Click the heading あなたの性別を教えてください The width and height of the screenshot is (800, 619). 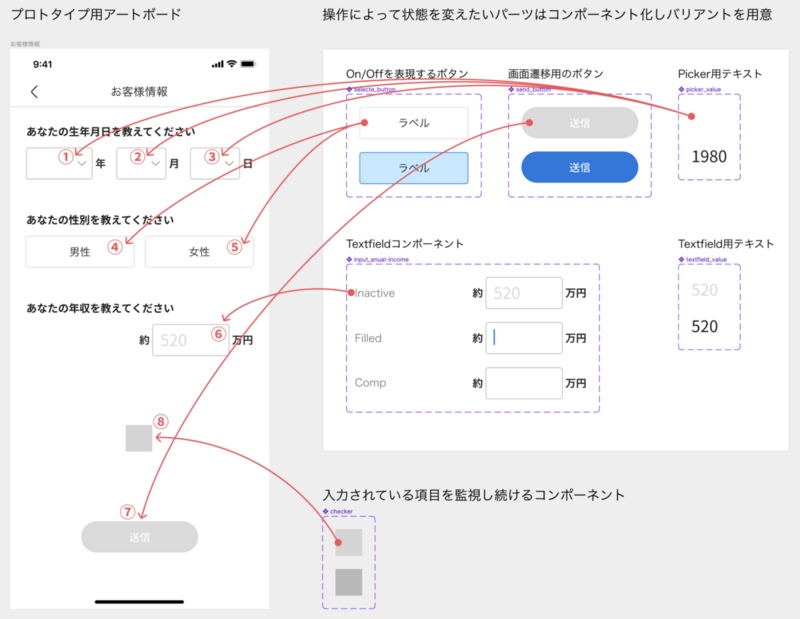(100, 220)
